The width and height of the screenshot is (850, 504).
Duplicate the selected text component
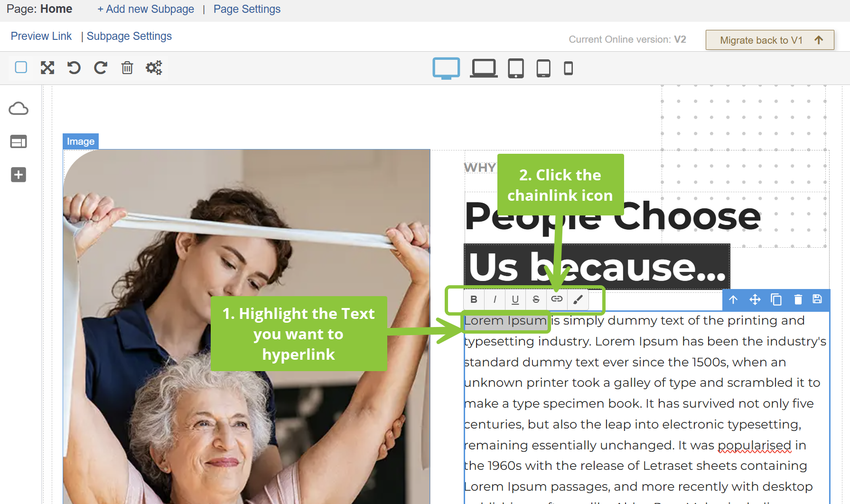click(x=776, y=299)
